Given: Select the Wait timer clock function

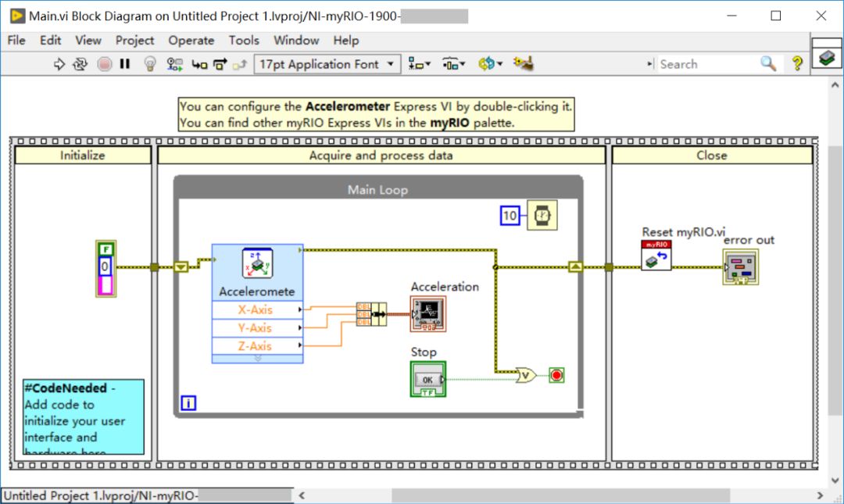Looking at the screenshot, I should [x=542, y=216].
